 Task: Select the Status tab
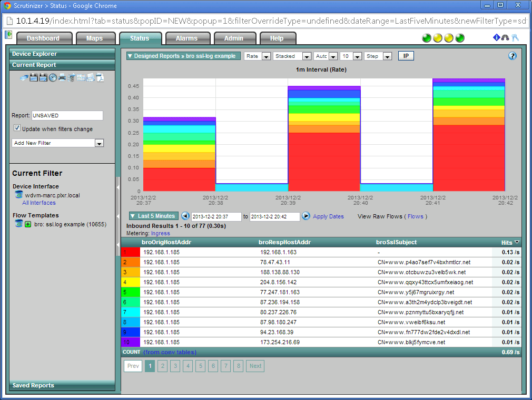click(141, 38)
